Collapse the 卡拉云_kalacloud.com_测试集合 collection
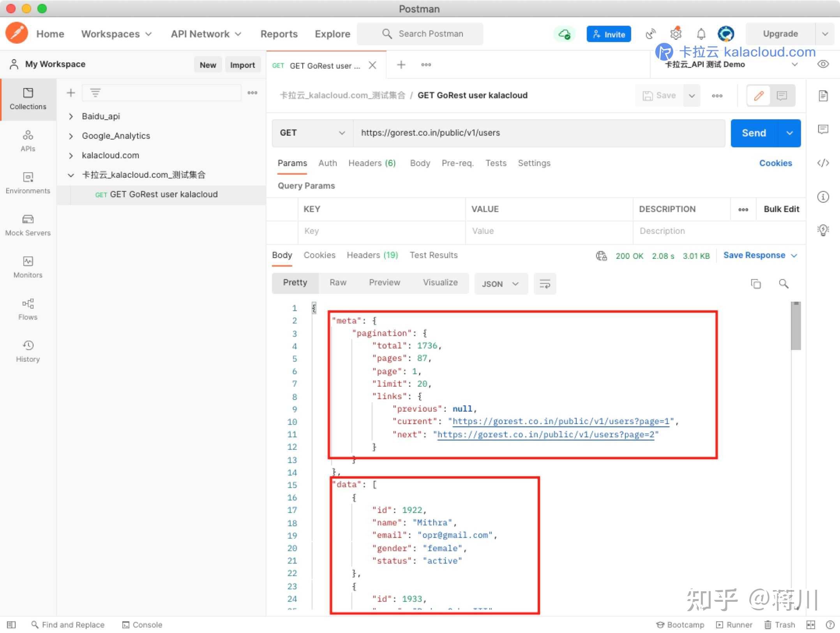Viewport: 840px width, 633px height. (71, 175)
